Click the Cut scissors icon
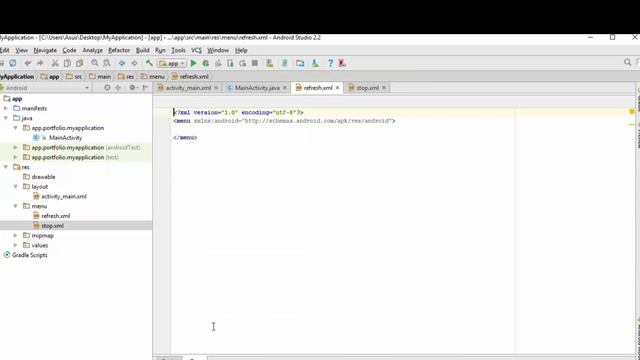Viewport: 640px width, 360px height. (x=55, y=63)
